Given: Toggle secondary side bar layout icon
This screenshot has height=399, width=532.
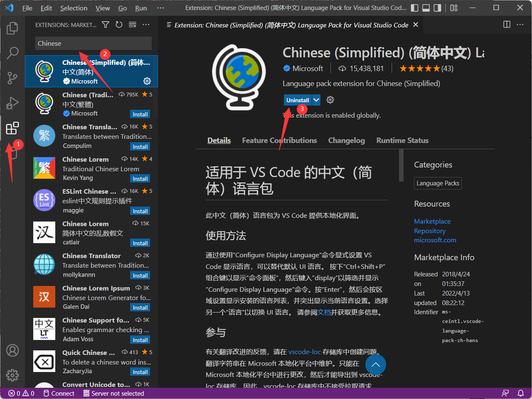Looking at the screenshot, I should (x=437, y=8).
